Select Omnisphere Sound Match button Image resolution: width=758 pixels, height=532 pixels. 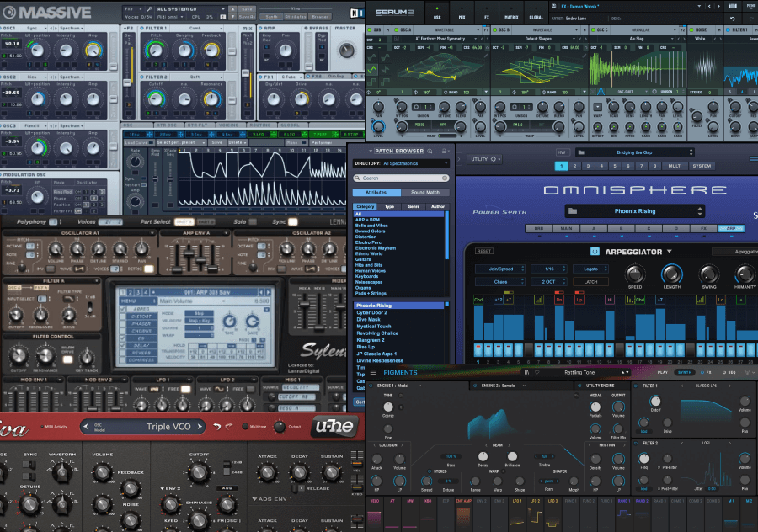click(425, 192)
